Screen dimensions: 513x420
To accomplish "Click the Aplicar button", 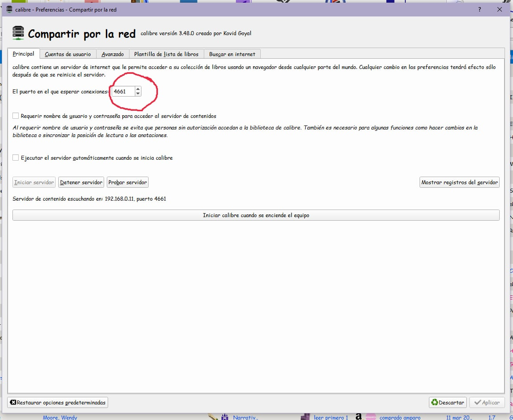I will tap(487, 402).
